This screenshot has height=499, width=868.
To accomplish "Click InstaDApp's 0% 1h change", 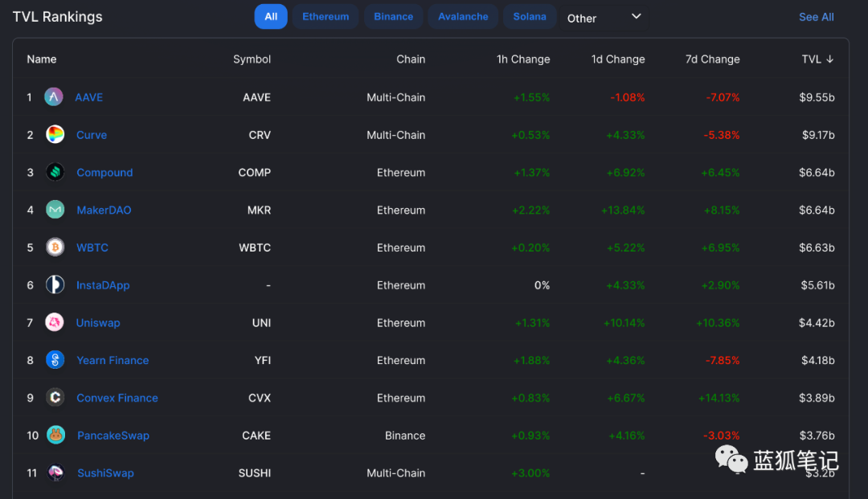I will click(x=542, y=285).
